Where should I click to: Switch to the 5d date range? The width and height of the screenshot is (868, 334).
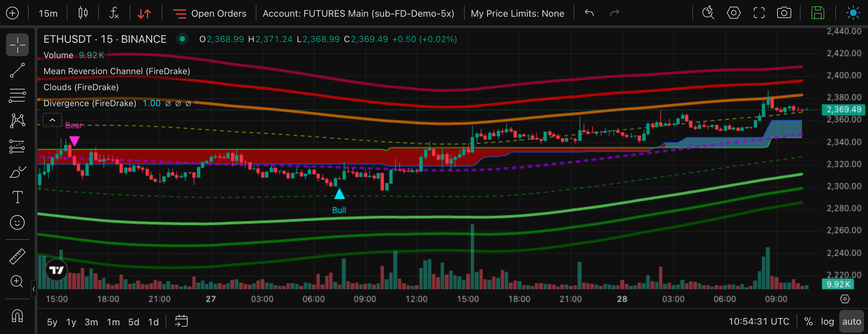[134, 322]
